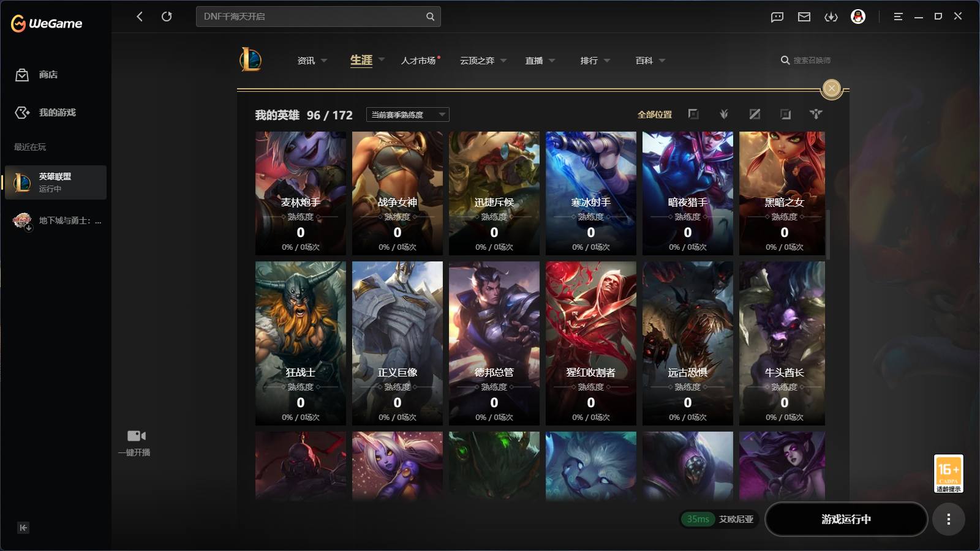Focus the DNF千海天开启 search box
This screenshot has width=980, height=551.
coord(318,17)
